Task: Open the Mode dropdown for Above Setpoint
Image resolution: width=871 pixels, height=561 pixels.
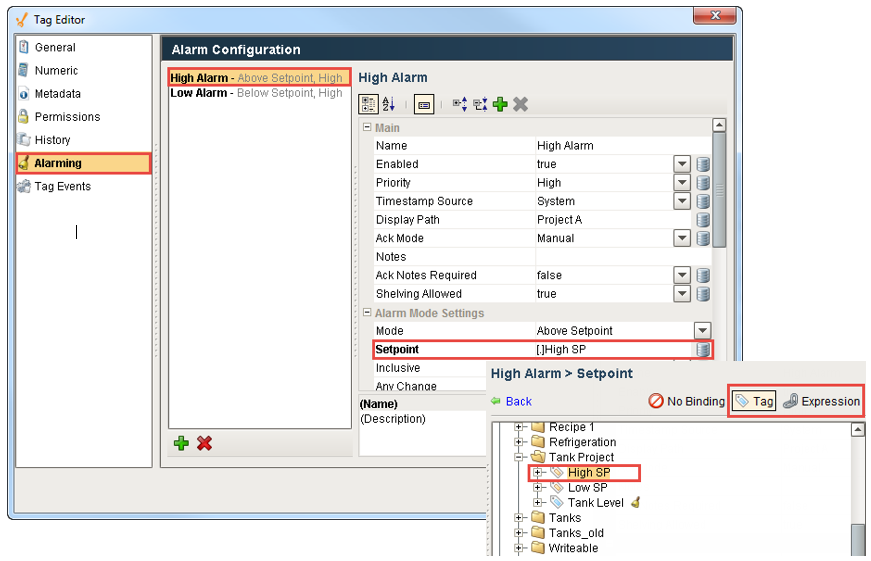Action: [702, 331]
